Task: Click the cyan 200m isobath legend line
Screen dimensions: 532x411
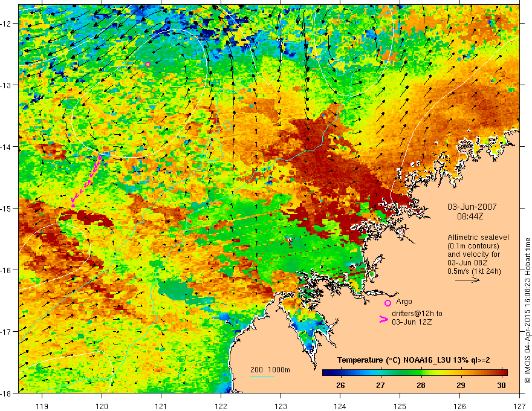Action: pos(262,376)
